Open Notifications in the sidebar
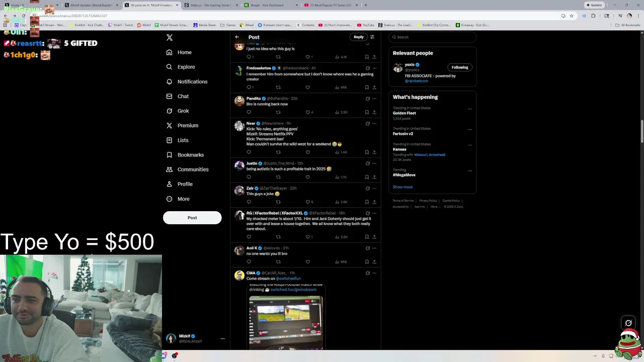The image size is (644, 362). (187, 81)
